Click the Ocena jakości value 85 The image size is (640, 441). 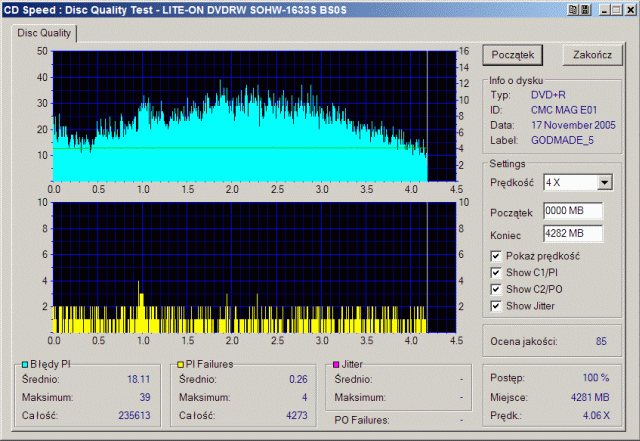click(601, 341)
